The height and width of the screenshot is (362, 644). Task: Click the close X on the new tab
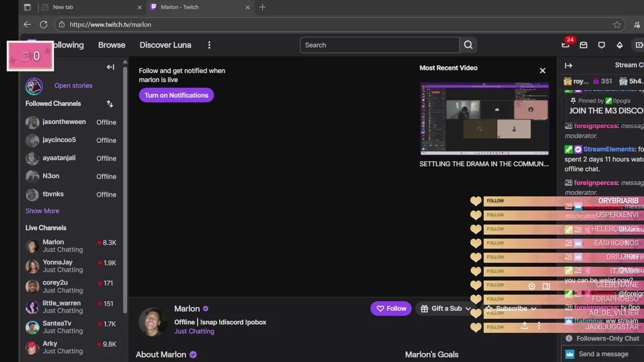point(139,7)
